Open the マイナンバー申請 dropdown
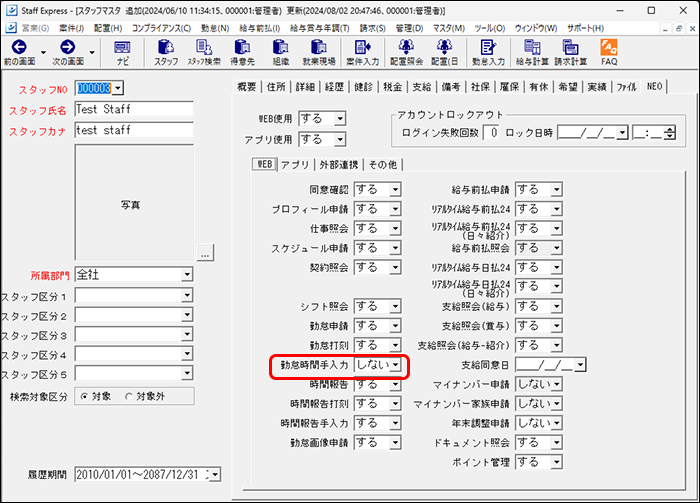This screenshot has width=700, height=503. [x=556, y=384]
